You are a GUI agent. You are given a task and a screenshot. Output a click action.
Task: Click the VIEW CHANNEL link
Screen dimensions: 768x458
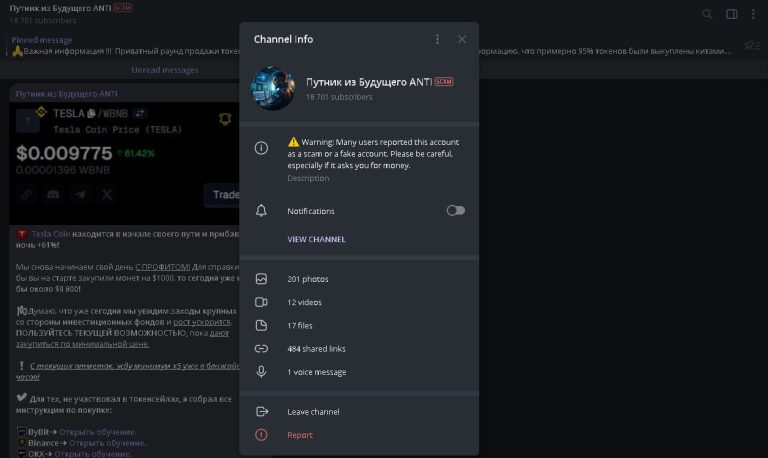(316, 239)
